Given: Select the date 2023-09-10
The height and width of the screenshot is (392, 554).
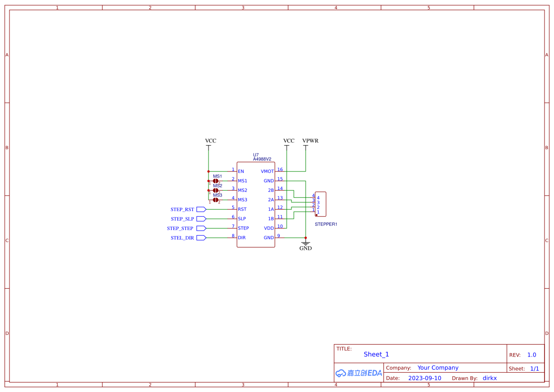Looking at the screenshot, I should pos(425,378).
